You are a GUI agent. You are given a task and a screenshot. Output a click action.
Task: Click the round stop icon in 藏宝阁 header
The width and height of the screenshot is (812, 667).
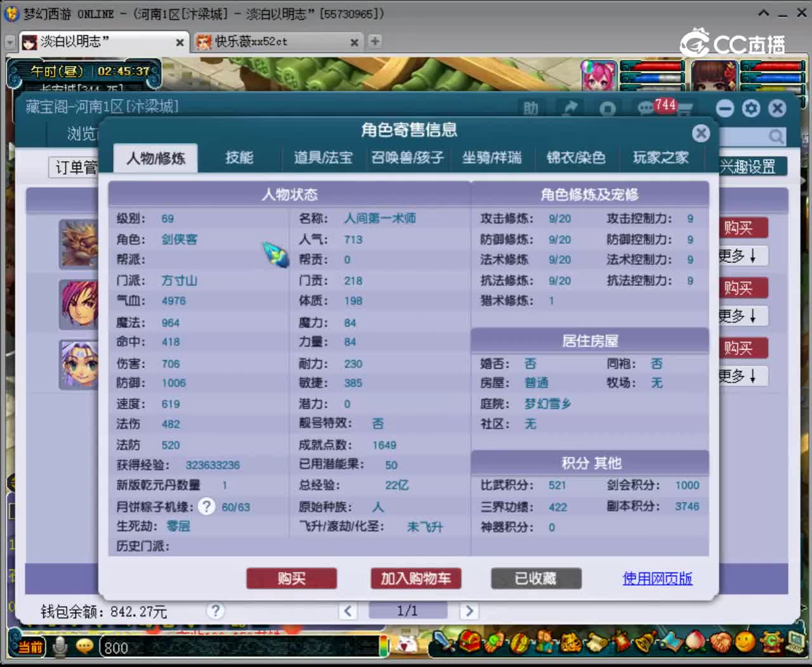pos(608,108)
